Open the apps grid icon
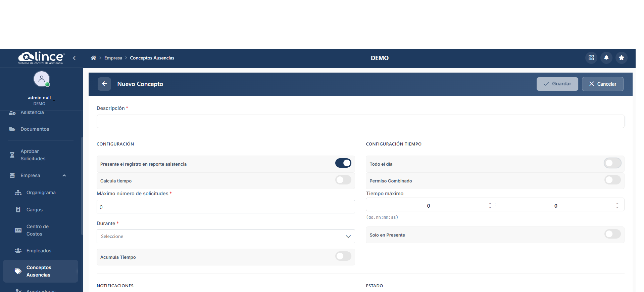The height and width of the screenshot is (292, 644). pyautogui.click(x=591, y=58)
